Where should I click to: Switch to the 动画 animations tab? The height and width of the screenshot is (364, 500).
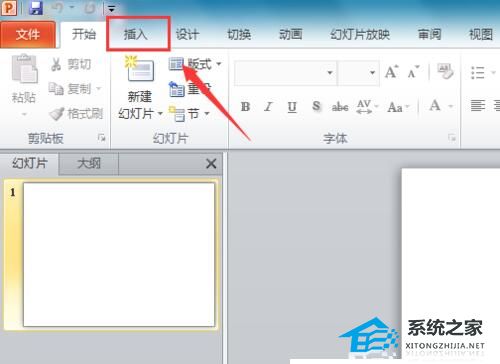tap(291, 34)
